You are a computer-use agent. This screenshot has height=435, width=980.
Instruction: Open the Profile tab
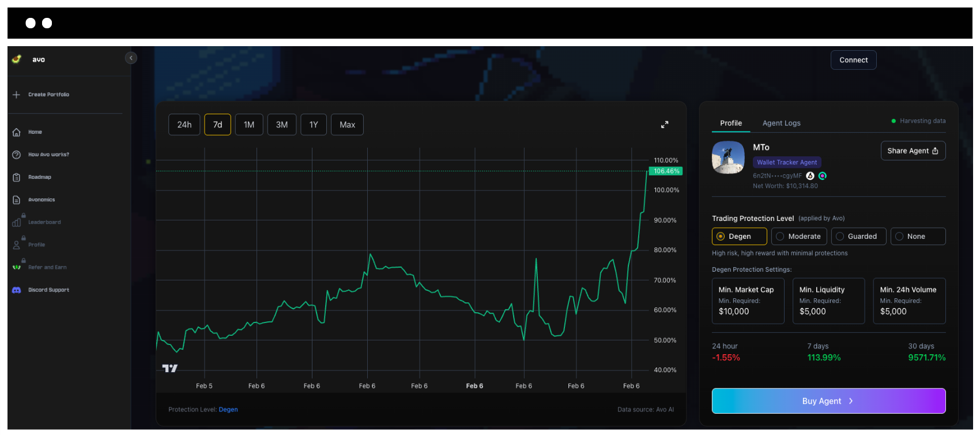tap(731, 123)
